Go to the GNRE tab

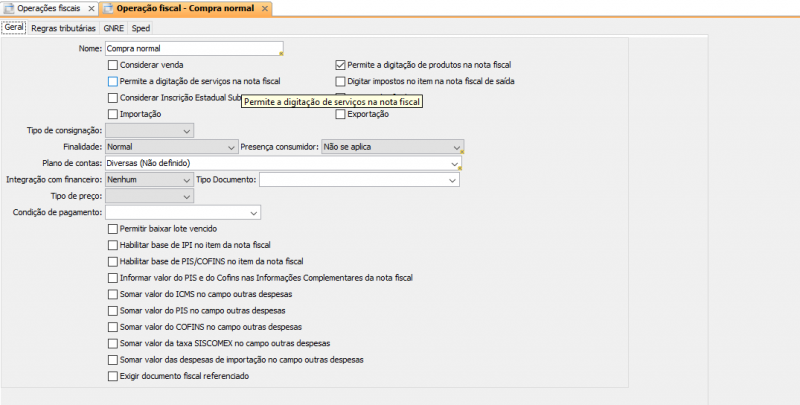pos(113,28)
